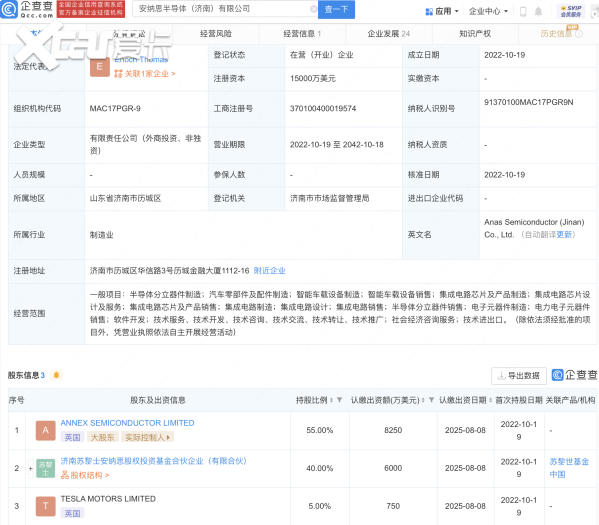Click the info icon next to 历史信息
This screenshot has height=525, width=599.
[x=579, y=34]
